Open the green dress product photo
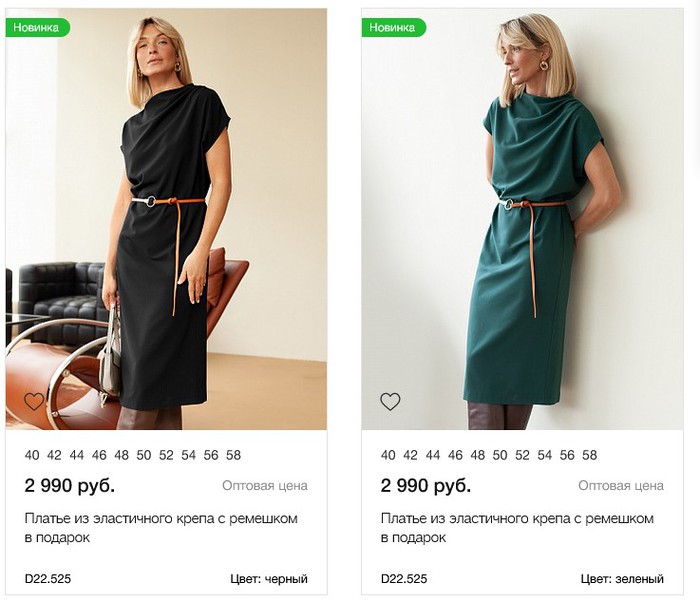The height and width of the screenshot is (601, 700). point(522,220)
